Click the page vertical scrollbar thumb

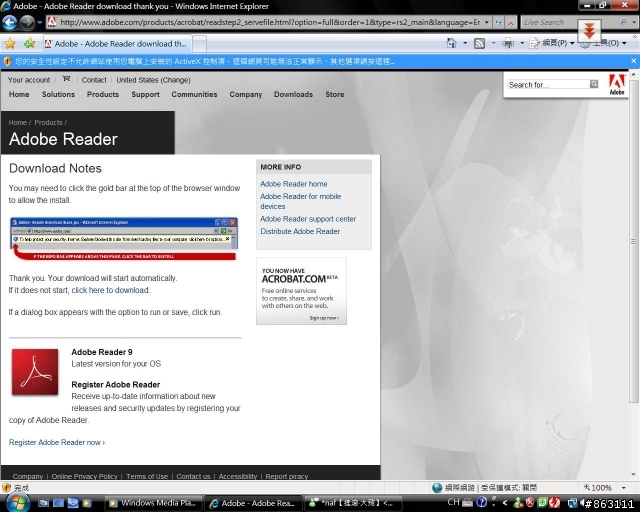(633, 241)
